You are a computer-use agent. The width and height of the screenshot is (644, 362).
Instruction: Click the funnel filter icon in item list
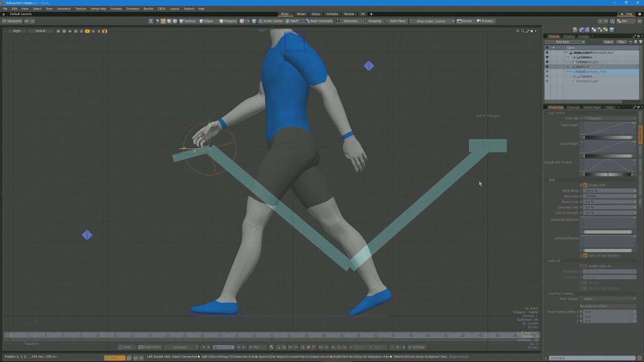(640, 42)
